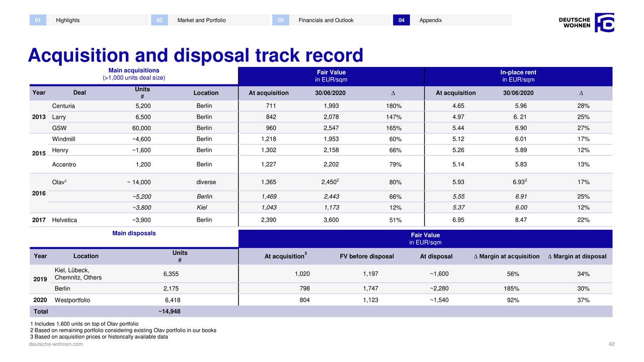
Task: Click the '8.47' in-place rent for Helvetica
Action: (x=521, y=220)
